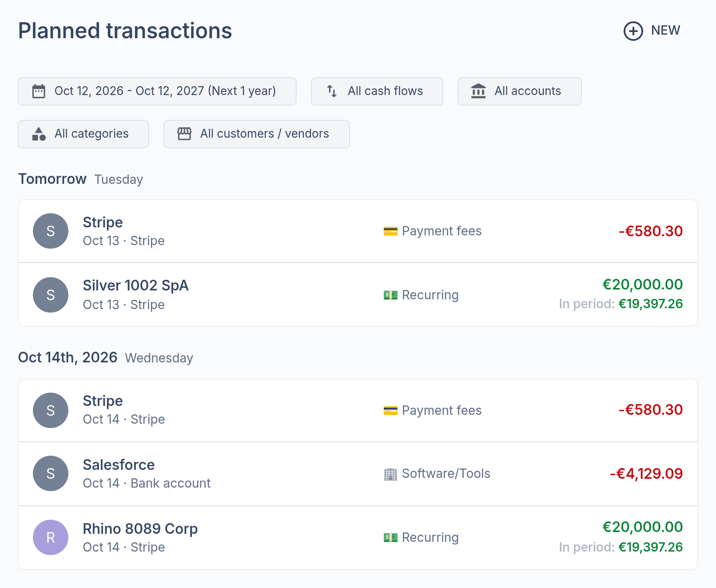Click the -€4,129.09 amount
Viewport: 716px width, 588px height.
click(x=646, y=474)
